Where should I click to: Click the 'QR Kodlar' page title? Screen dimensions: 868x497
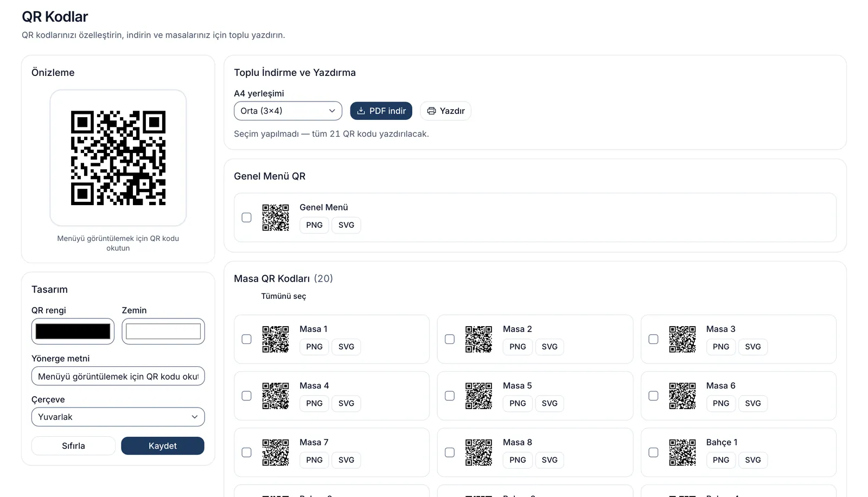point(55,17)
